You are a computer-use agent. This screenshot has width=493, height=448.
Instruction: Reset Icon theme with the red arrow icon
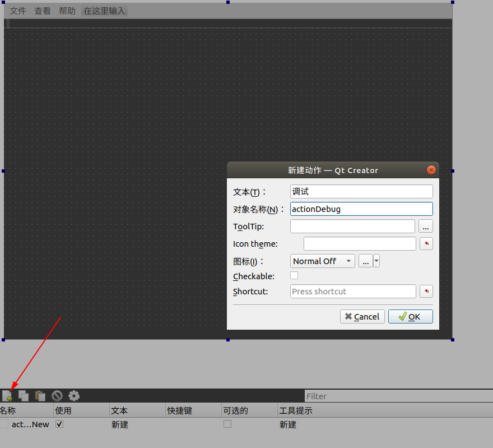coord(426,243)
